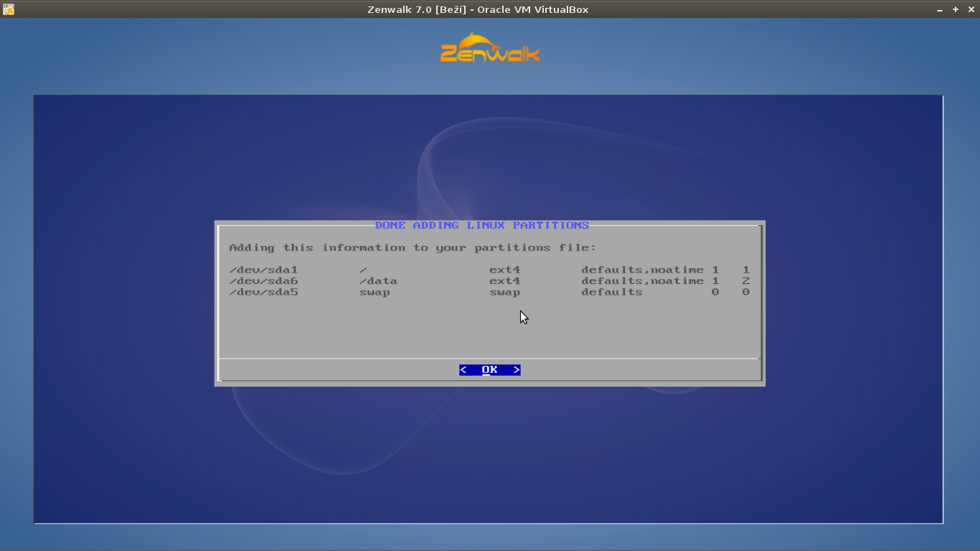Select the /dev/sda5 partition text
Screen dimensions: 980x551
[263, 293]
